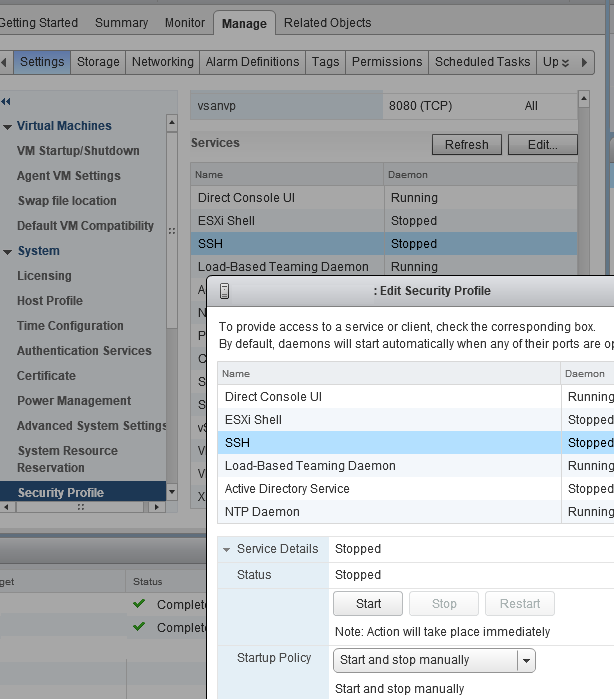The height and width of the screenshot is (699, 614).
Task: Click second Completed green checkmark icon
Action: 139,627
